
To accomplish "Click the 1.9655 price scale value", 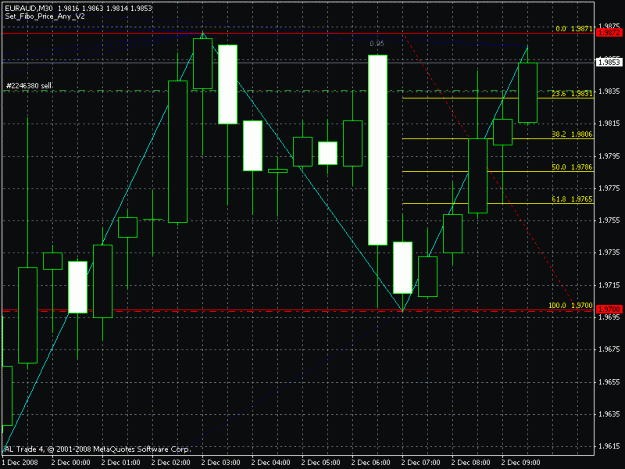I will (x=609, y=382).
